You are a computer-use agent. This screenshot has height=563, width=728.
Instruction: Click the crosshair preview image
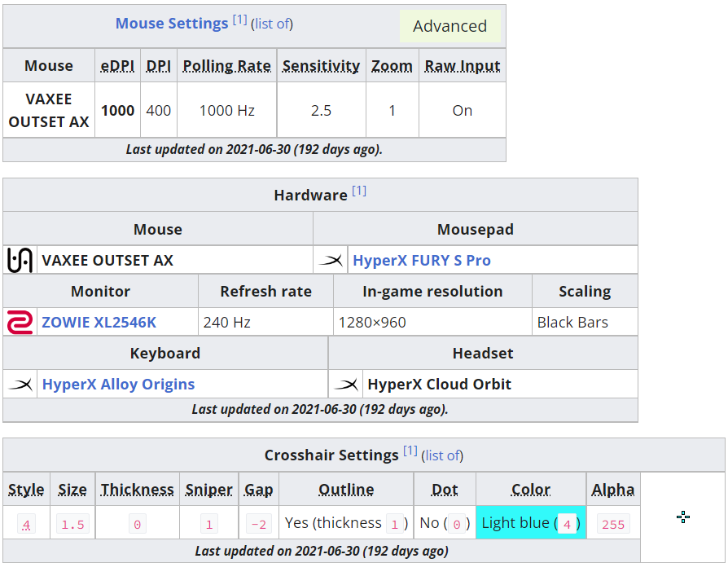pyautogui.click(x=683, y=517)
